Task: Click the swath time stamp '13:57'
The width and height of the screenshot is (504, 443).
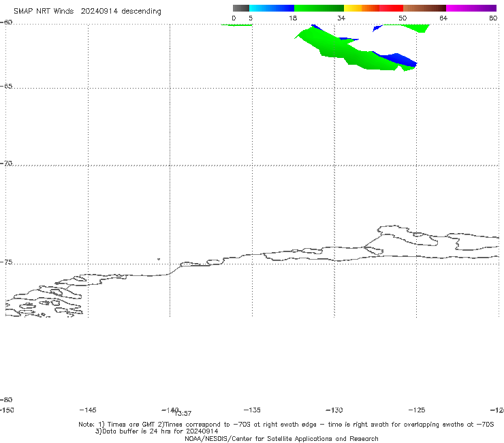Action: 183,414
